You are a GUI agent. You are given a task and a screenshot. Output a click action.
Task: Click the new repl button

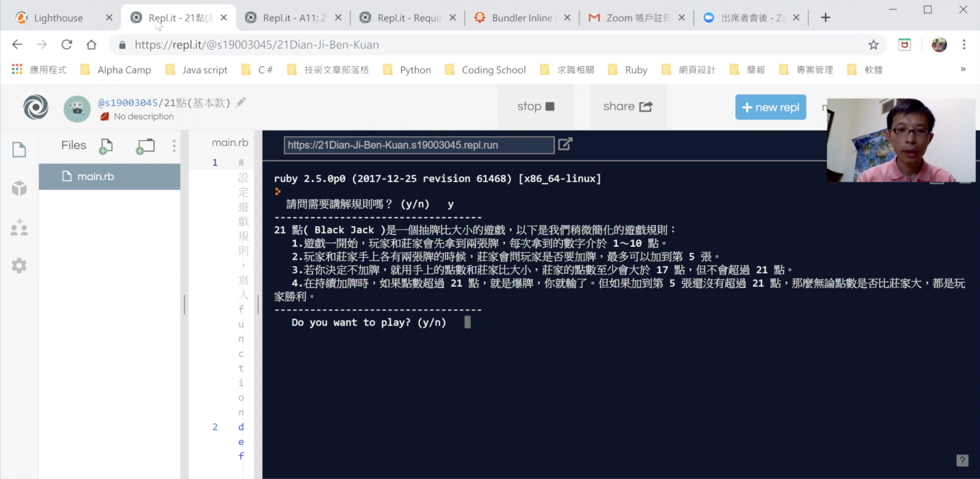click(x=770, y=107)
